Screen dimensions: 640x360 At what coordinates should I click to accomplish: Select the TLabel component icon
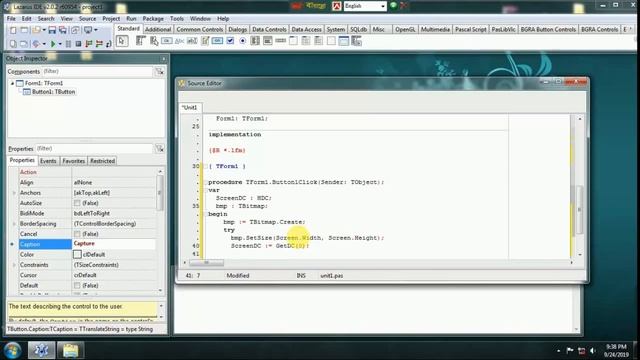(x=179, y=41)
